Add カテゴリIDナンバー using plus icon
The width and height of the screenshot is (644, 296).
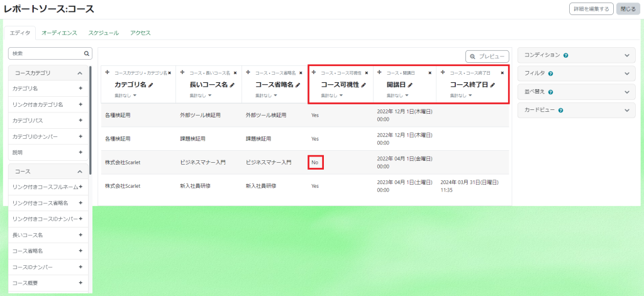tap(80, 136)
